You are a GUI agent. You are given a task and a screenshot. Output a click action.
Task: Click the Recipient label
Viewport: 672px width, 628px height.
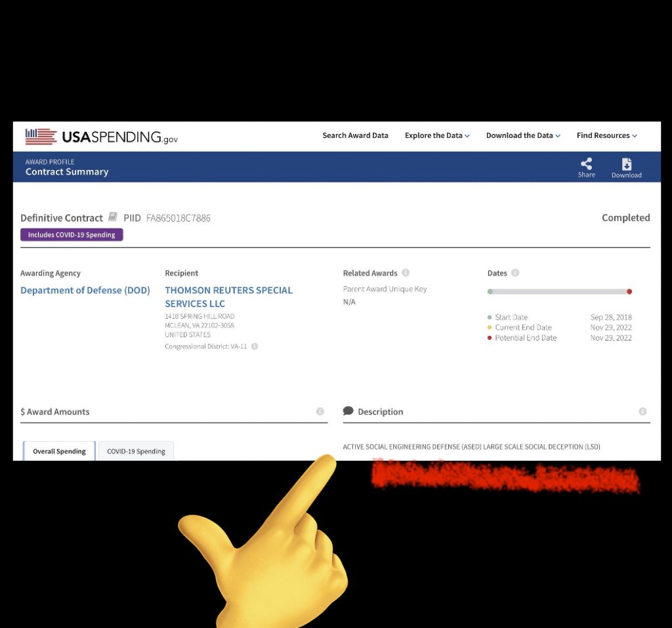coord(182,273)
